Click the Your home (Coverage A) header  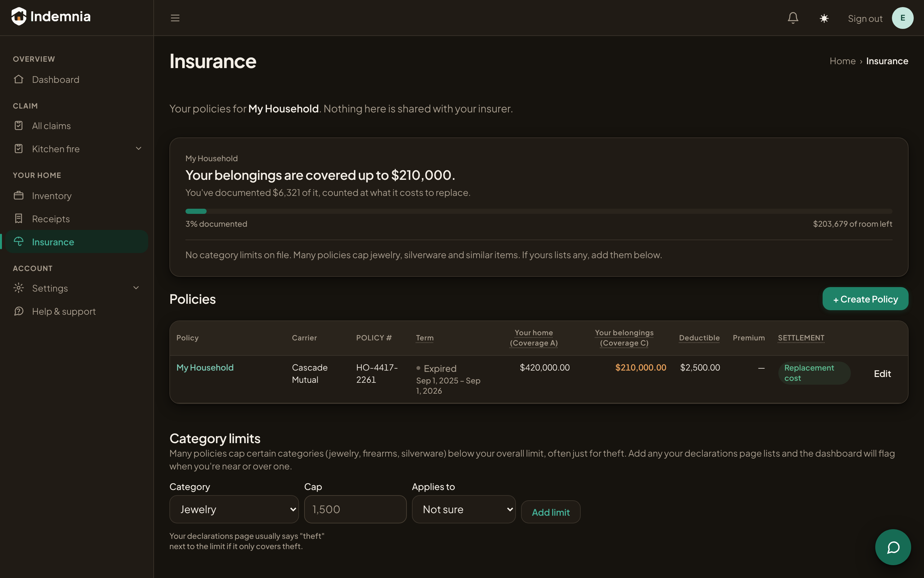click(x=534, y=337)
